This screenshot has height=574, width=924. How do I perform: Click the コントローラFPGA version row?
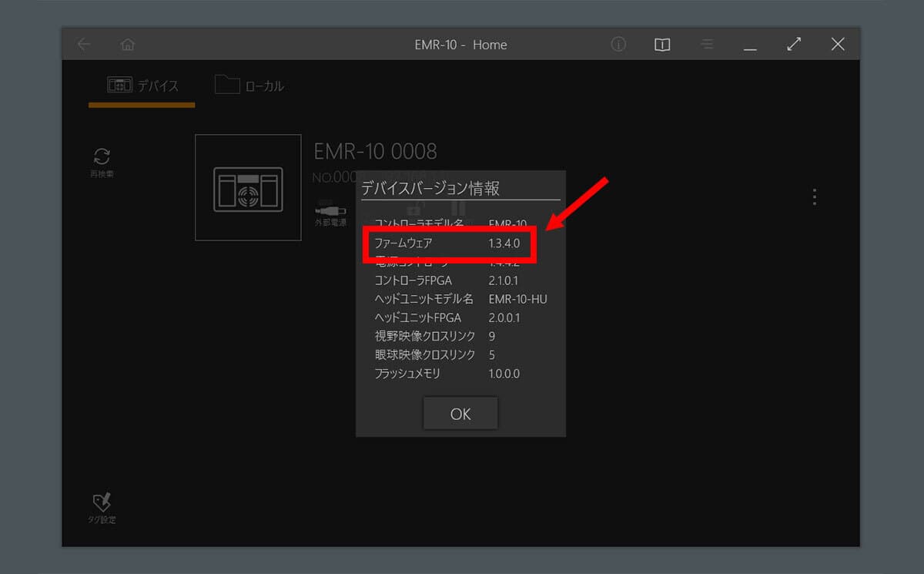coord(449,280)
